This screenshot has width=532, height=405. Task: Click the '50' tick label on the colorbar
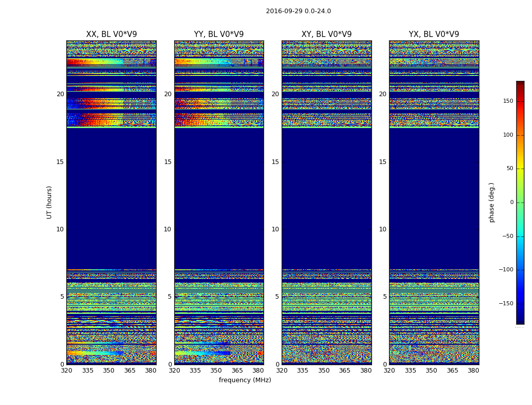[509, 169]
